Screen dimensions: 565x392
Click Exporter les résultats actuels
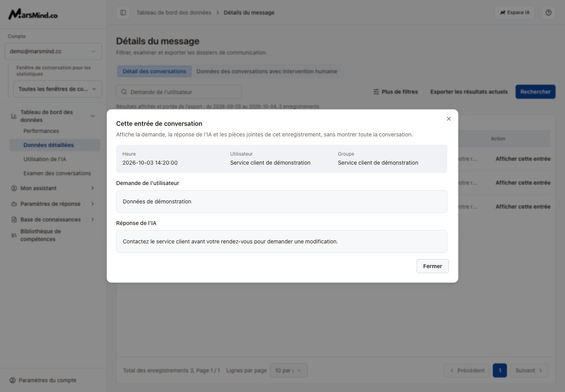pyautogui.click(x=469, y=92)
